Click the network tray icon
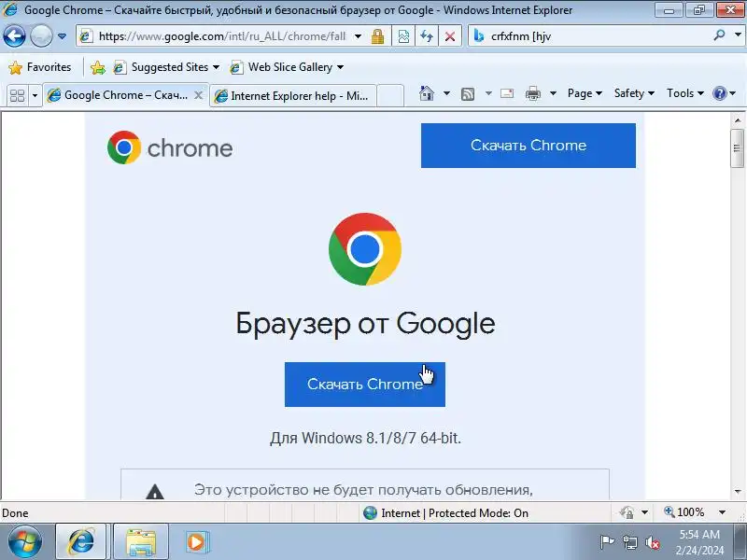Screen dimensions: 747x560 629,542
